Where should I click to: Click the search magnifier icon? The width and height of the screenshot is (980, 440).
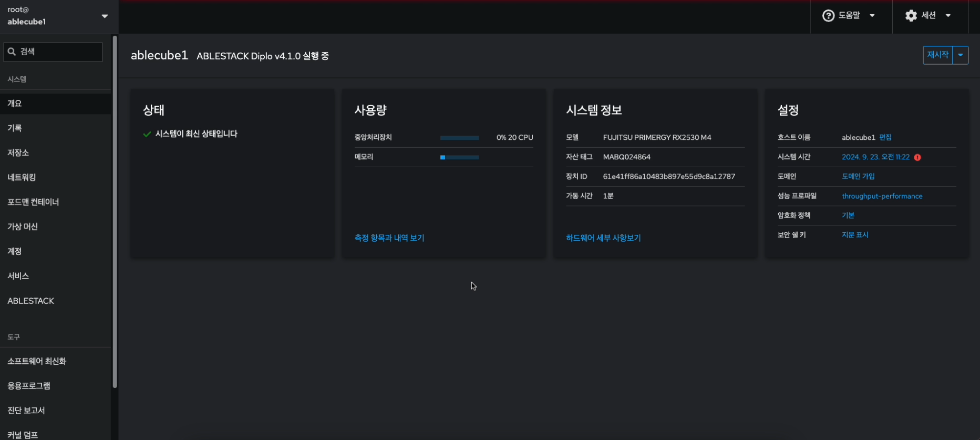(x=12, y=52)
